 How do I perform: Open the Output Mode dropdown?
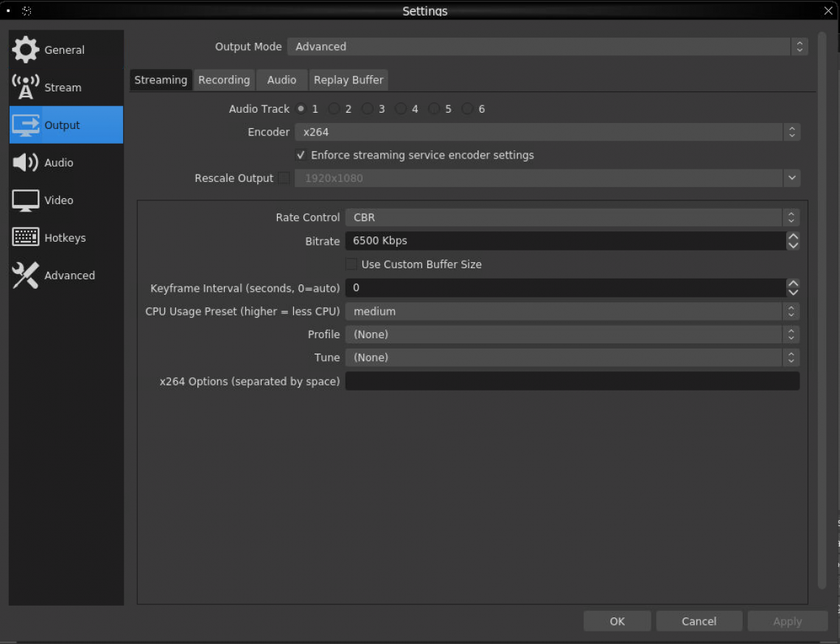(547, 46)
